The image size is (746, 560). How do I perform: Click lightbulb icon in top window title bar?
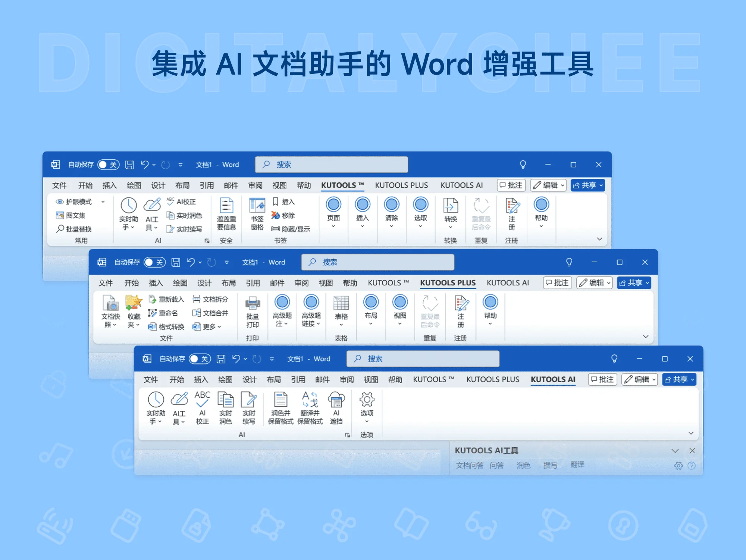(523, 165)
